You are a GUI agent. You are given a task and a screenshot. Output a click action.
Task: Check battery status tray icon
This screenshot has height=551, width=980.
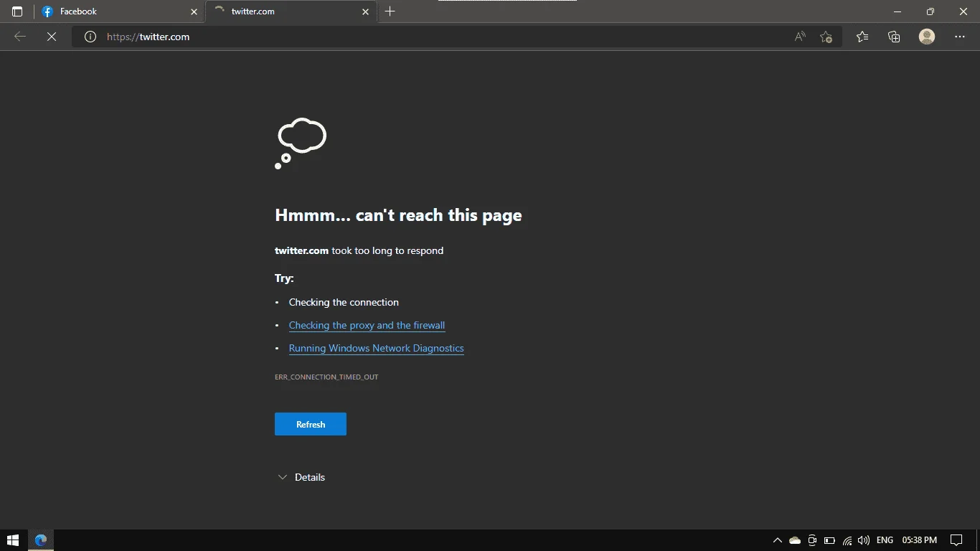click(x=829, y=540)
